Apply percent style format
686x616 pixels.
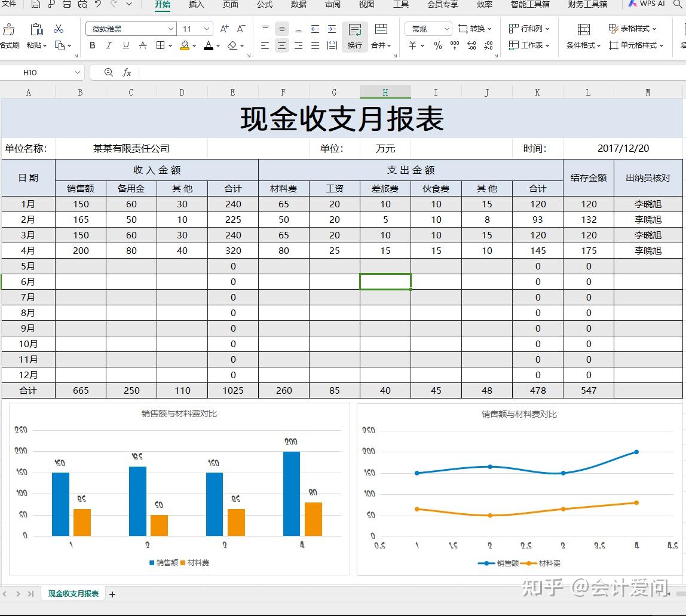pyautogui.click(x=438, y=45)
